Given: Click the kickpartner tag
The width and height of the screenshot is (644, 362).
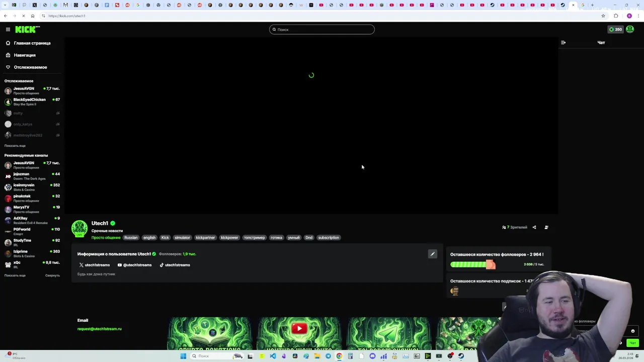Looking at the screenshot, I should coord(205,238).
